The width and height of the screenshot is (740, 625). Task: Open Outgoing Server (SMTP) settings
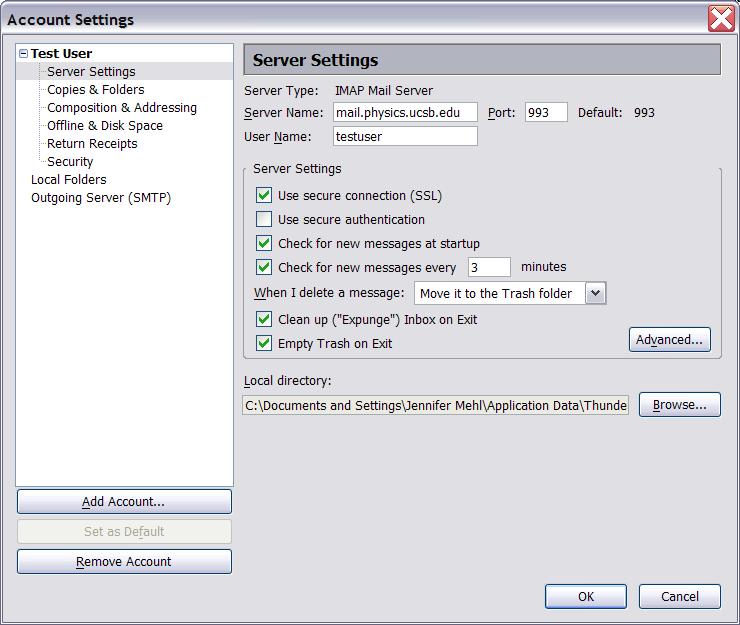100,197
